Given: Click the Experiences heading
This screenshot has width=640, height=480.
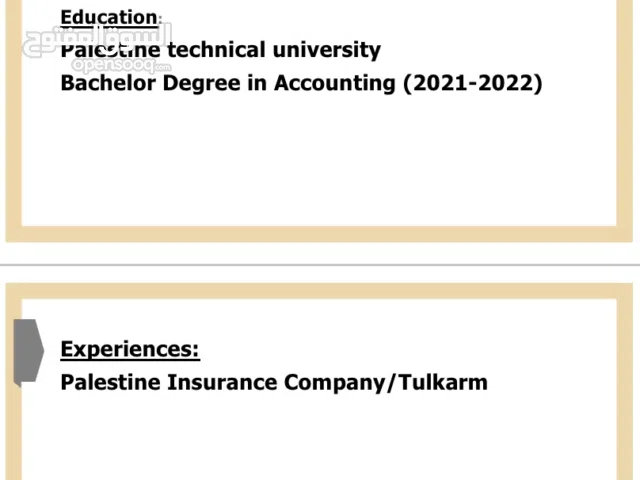Looking at the screenshot, I should click(x=130, y=349).
